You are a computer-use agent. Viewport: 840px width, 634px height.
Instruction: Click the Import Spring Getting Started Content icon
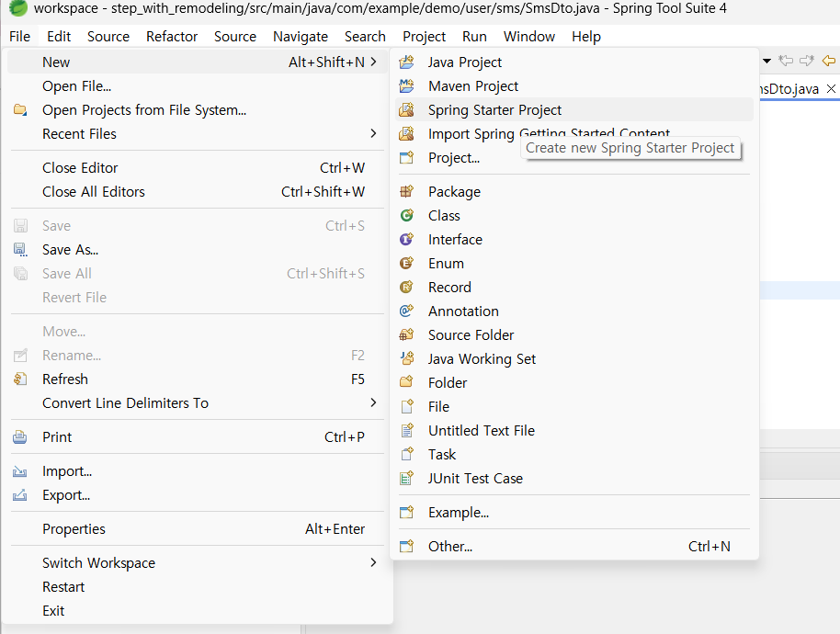(406, 133)
